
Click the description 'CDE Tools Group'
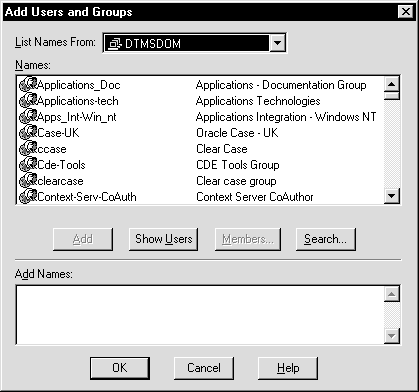click(238, 165)
